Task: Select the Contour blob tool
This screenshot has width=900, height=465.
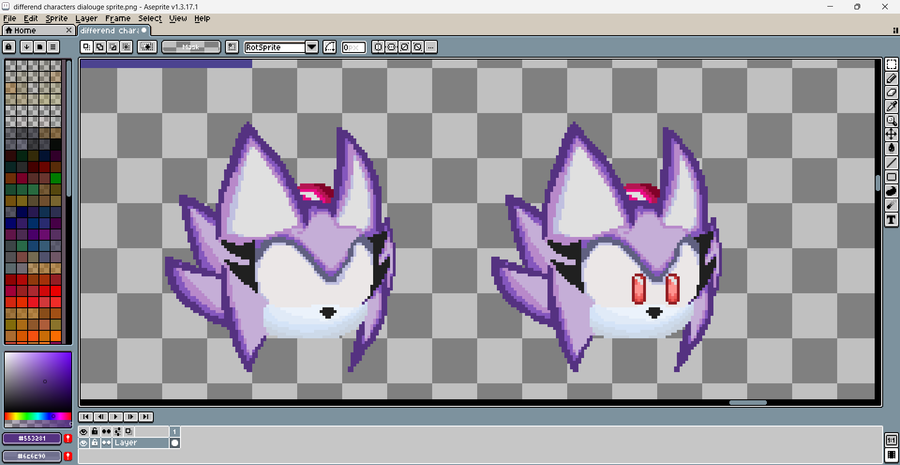Action: coord(891,191)
